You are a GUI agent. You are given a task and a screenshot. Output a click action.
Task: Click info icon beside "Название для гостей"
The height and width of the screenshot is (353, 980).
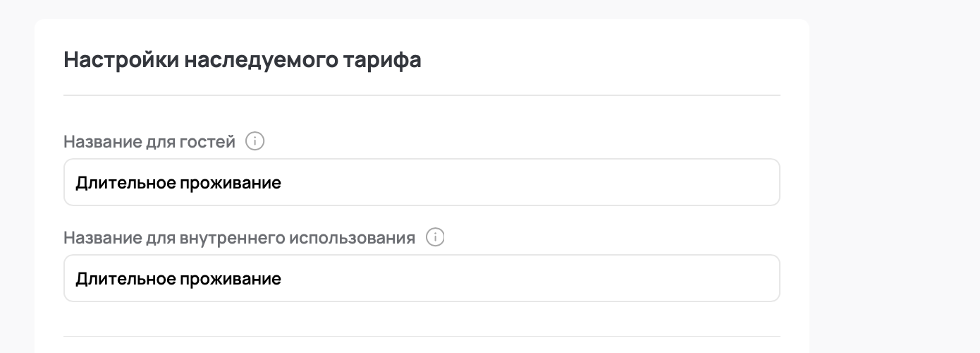click(x=255, y=142)
